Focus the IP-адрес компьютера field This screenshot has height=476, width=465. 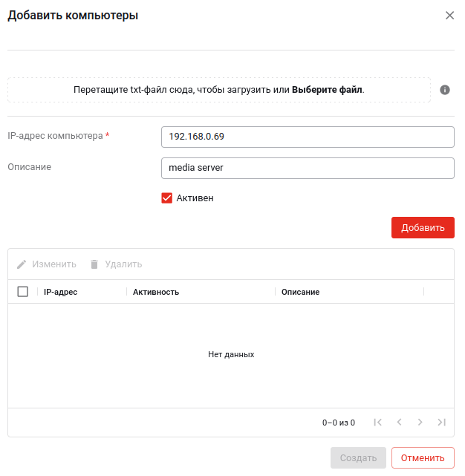point(307,137)
